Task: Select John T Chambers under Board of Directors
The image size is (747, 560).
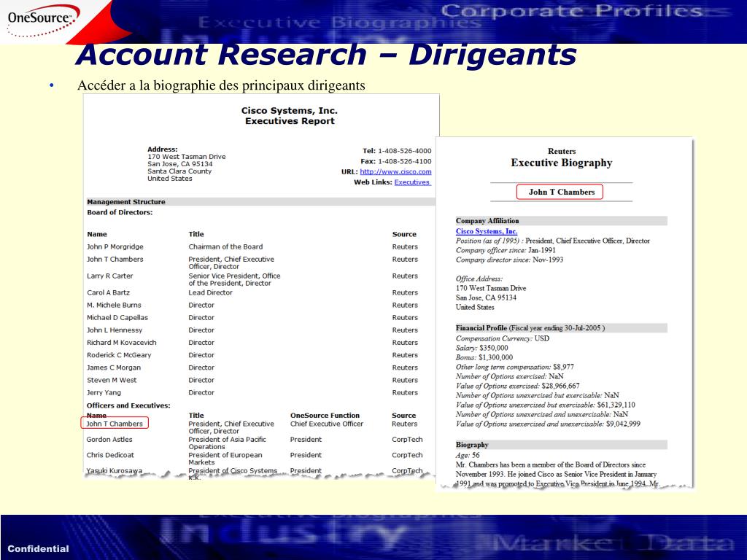Action: point(115,259)
